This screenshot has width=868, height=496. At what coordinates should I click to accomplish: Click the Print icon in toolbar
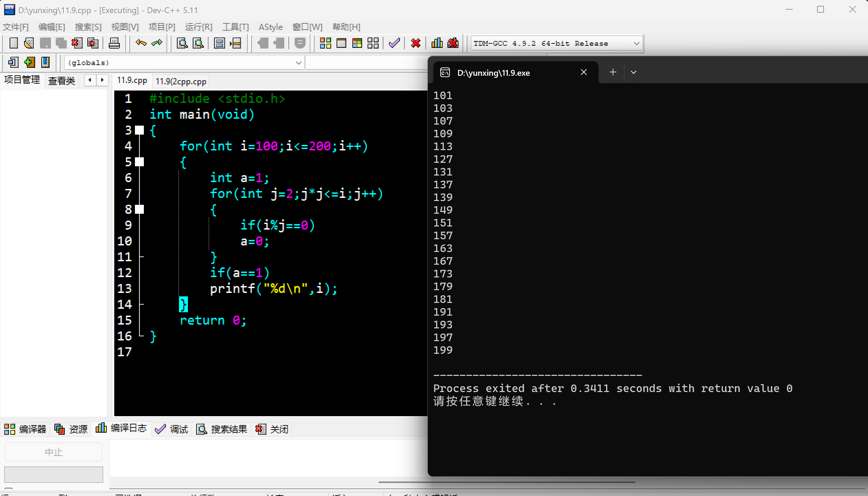(x=114, y=43)
